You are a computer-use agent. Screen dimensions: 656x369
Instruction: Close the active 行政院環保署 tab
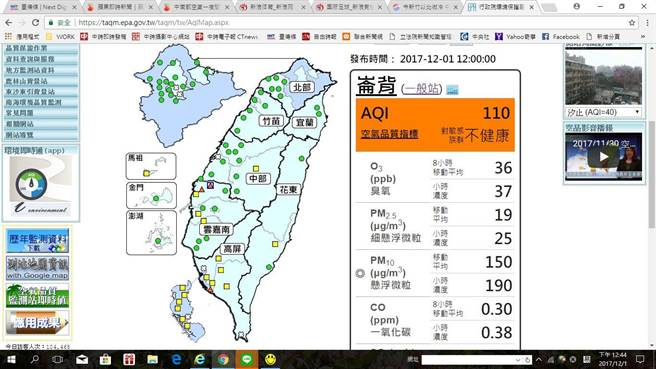click(x=532, y=7)
